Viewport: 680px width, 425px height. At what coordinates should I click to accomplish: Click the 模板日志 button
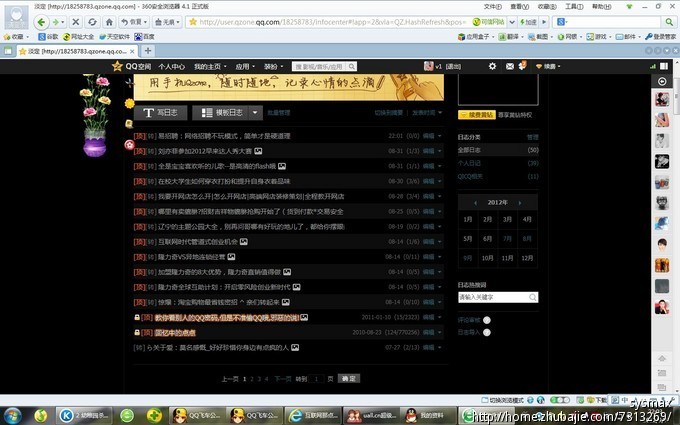[220, 113]
